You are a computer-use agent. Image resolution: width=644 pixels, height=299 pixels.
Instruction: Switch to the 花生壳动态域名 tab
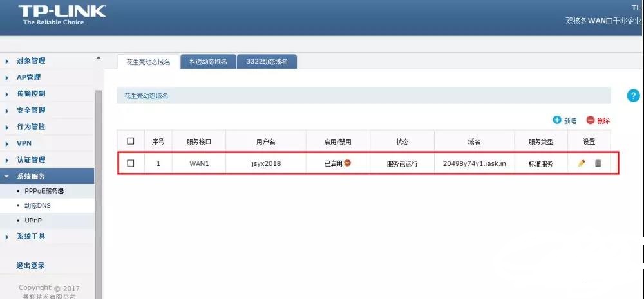point(148,62)
